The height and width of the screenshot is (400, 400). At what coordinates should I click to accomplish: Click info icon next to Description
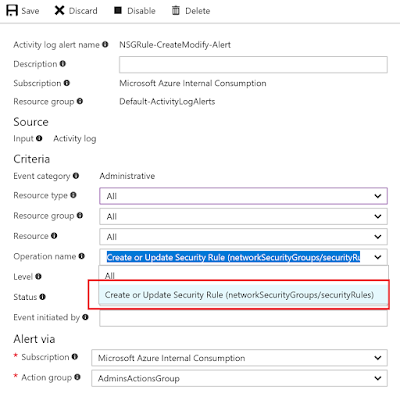(63, 63)
